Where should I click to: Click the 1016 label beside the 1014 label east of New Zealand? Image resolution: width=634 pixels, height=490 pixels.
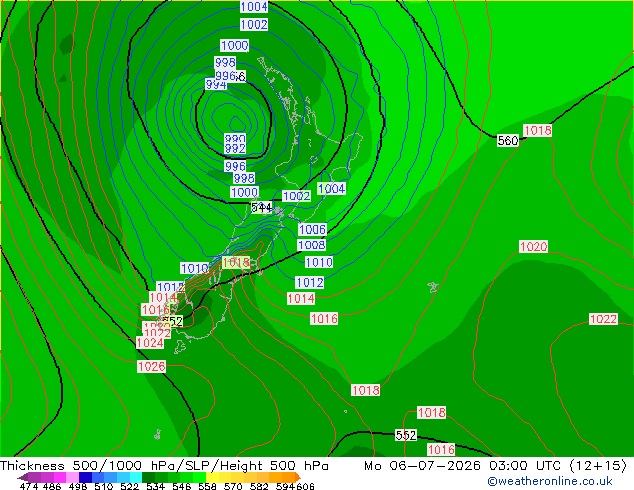pos(324,319)
